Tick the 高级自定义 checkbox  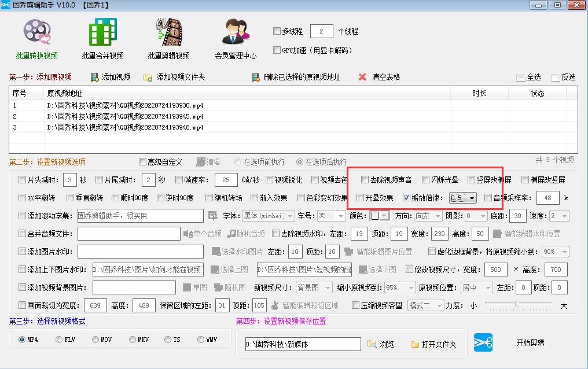pyautogui.click(x=142, y=162)
